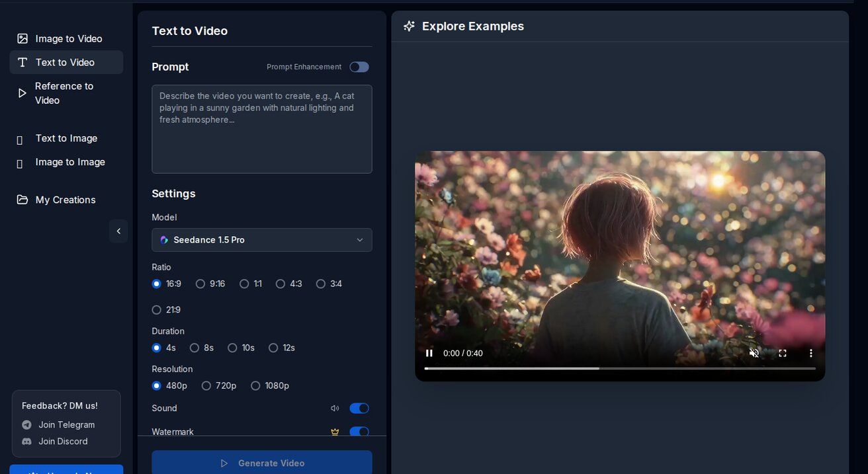Click the crown icon beside Watermark
The width and height of the screenshot is (868, 474).
click(335, 431)
